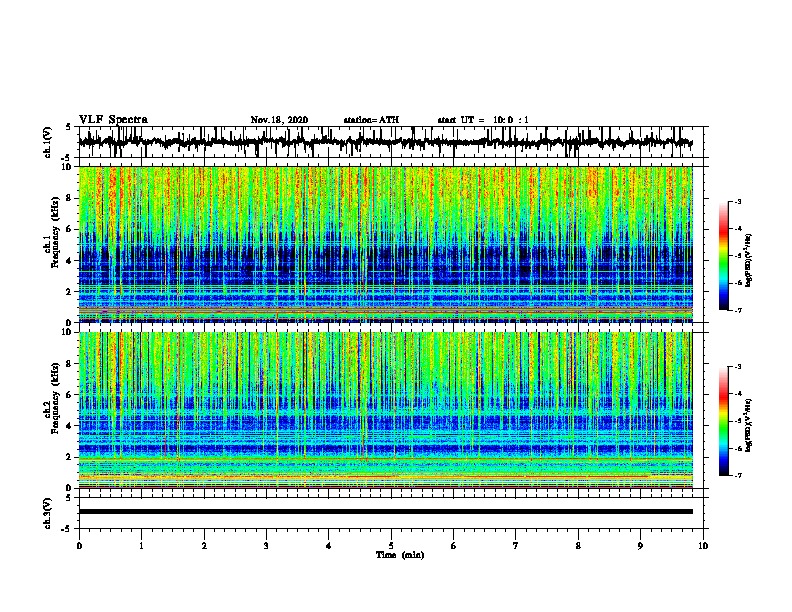This screenshot has height=612, width=792.
Task: Click inside the ch.1 spectrogram panel
Action: pos(385,244)
